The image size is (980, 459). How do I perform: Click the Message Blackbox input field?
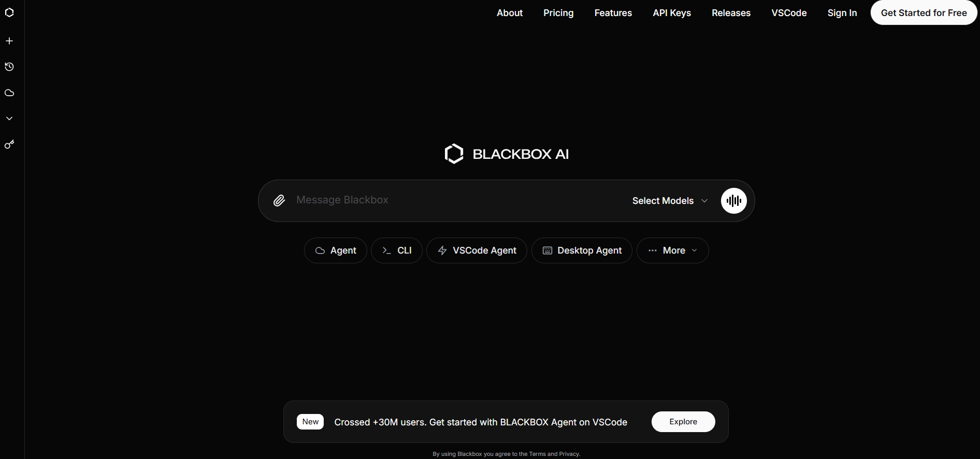pos(458,200)
